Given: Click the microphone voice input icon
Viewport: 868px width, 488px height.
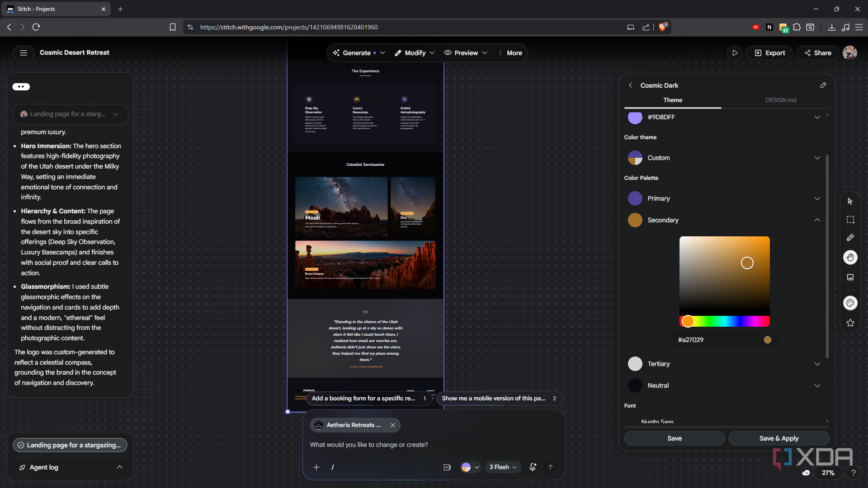Looking at the screenshot, I should [533, 467].
